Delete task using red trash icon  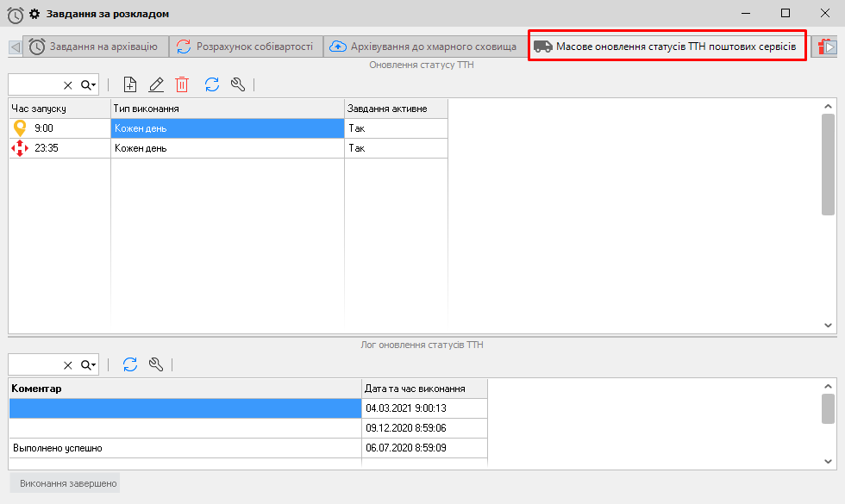coord(182,84)
